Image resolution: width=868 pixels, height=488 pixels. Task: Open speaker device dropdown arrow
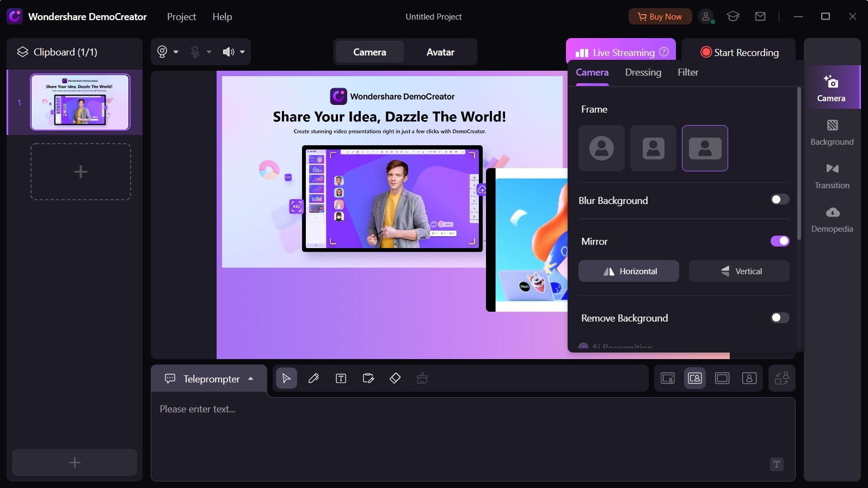242,52
